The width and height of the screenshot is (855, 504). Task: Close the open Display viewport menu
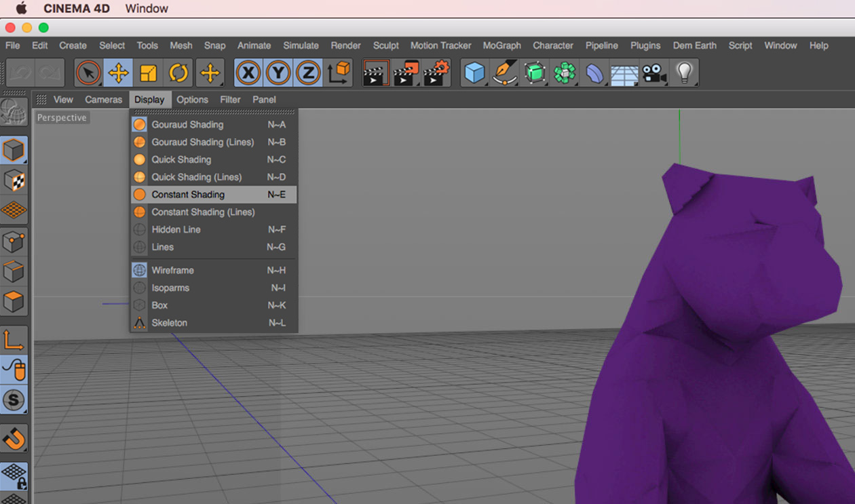[149, 99]
